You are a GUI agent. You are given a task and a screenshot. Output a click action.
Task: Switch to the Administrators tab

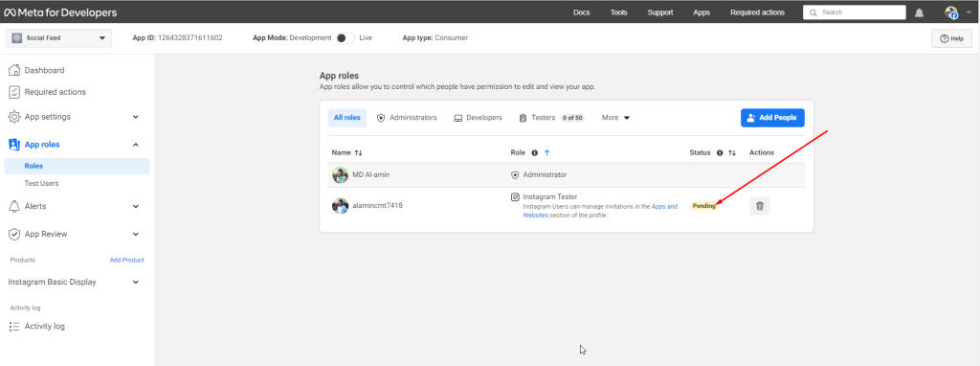(x=406, y=118)
